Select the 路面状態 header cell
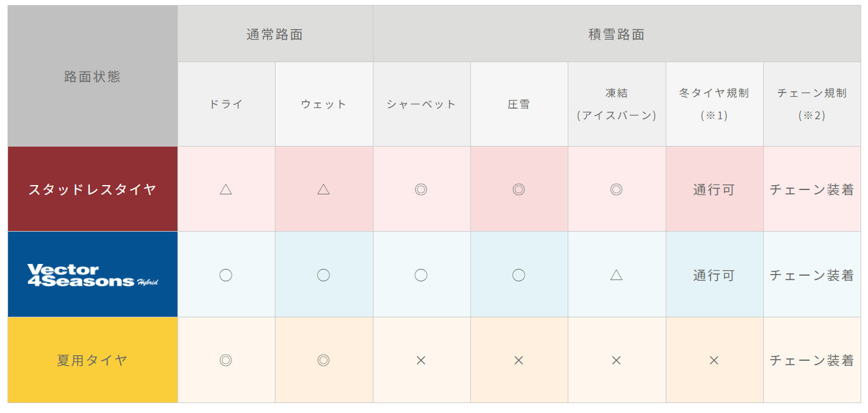This screenshot has width=868, height=413. [x=92, y=77]
